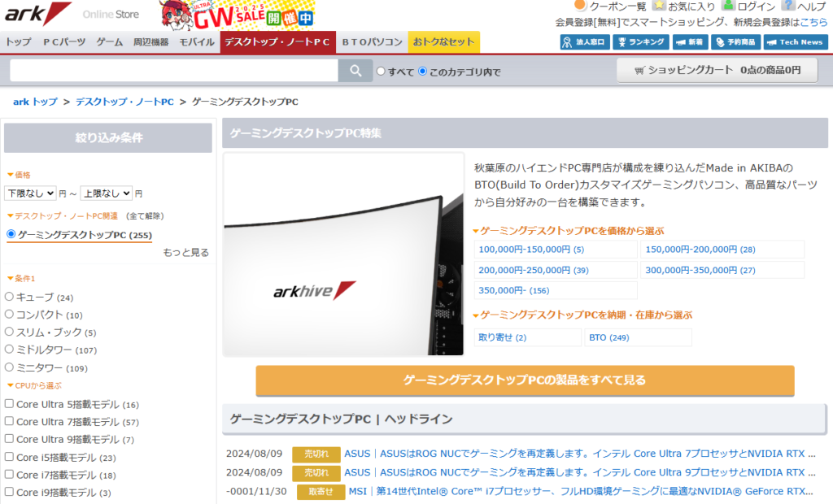Check Core Ultra 5搭載モデル (16)
This screenshot has width=833, height=504.
tap(9, 404)
